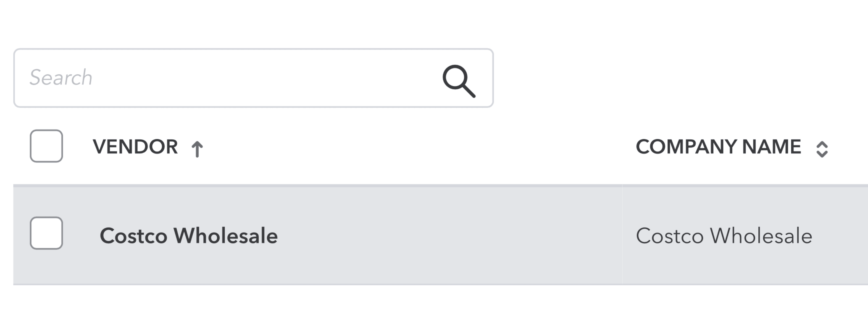Click the VENDOR column header label
Viewport: 868px width, 318px height.
coord(135,147)
